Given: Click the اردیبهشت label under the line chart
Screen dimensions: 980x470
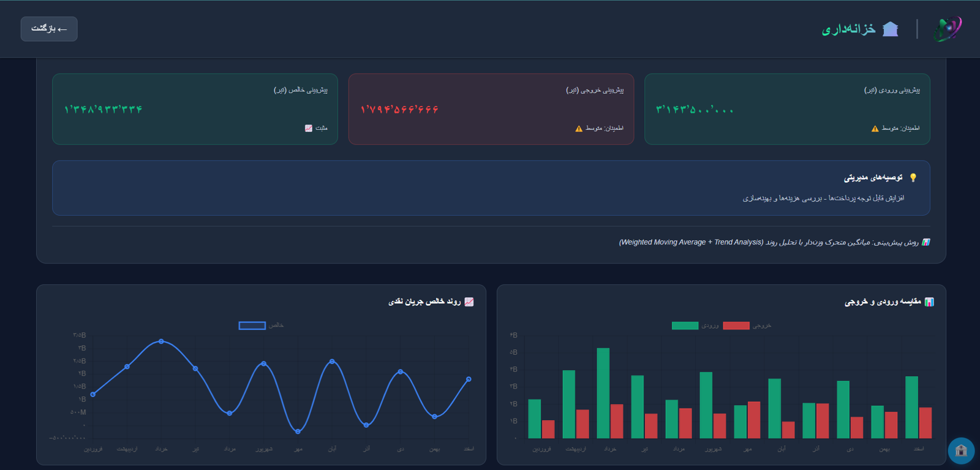Looking at the screenshot, I should [127, 449].
